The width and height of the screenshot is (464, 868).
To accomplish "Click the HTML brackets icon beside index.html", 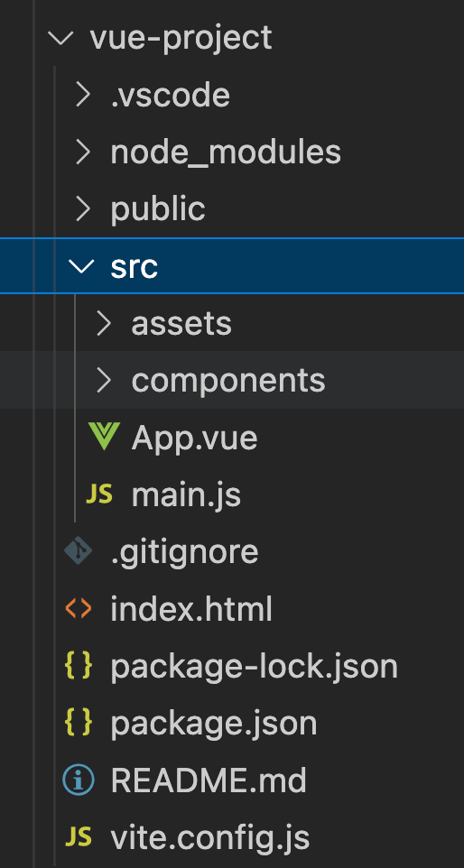I will coord(79,608).
